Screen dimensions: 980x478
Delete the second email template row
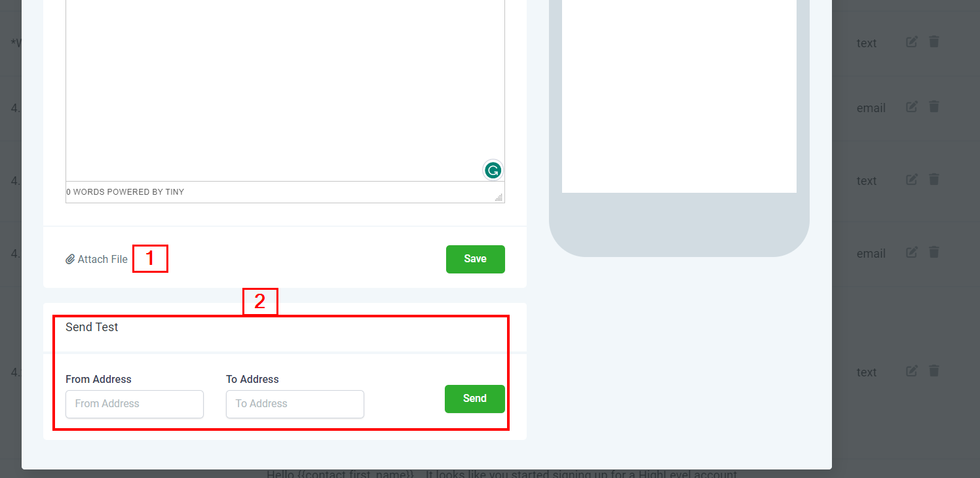[934, 252]
